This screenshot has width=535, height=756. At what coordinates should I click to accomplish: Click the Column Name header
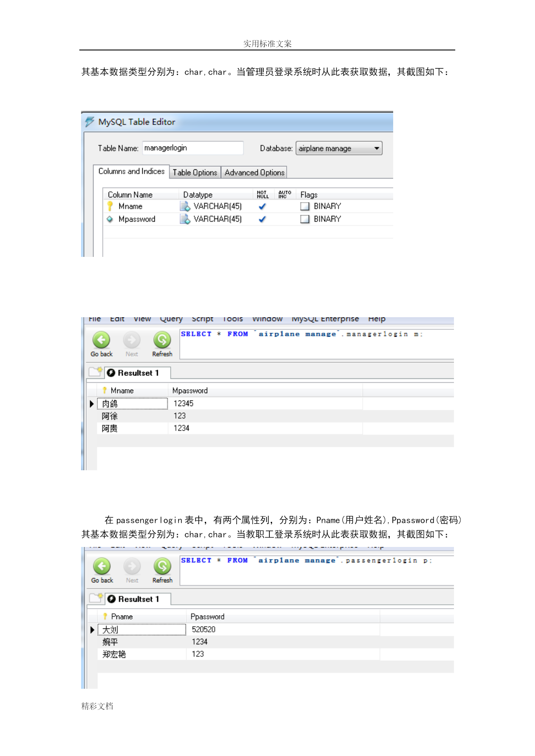[x=130, y=195]
